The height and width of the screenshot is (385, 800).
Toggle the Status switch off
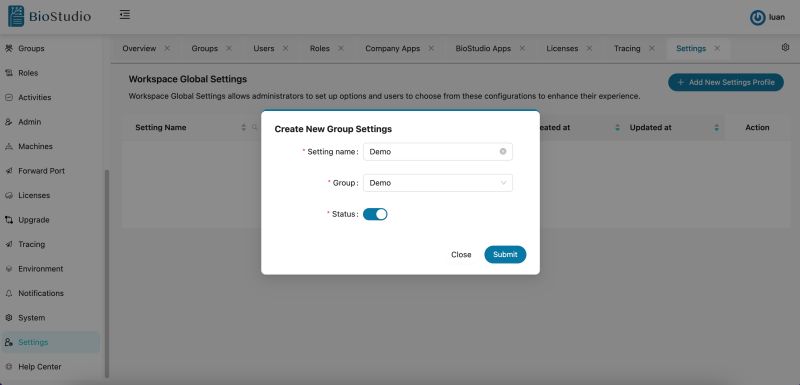(375, 214)
